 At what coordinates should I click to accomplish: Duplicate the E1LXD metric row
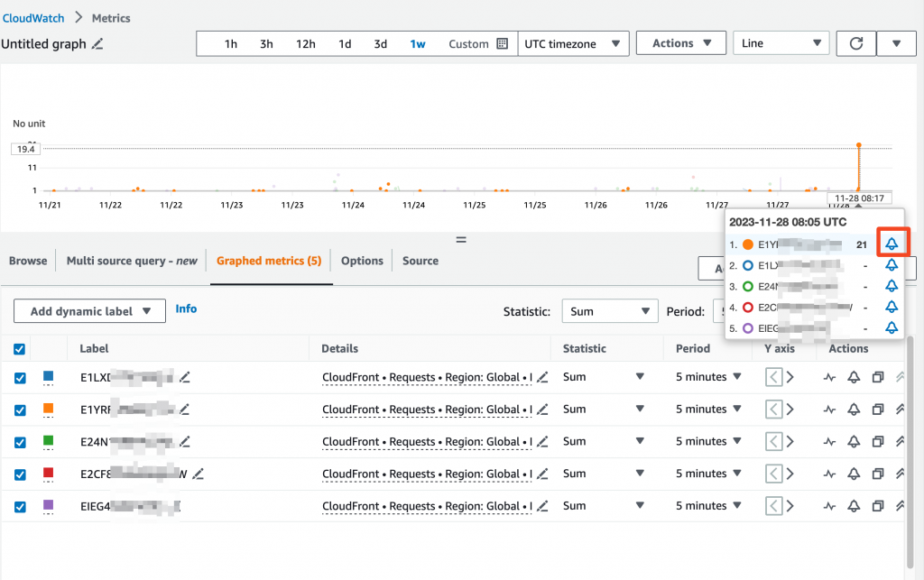(x=878, y=377)
